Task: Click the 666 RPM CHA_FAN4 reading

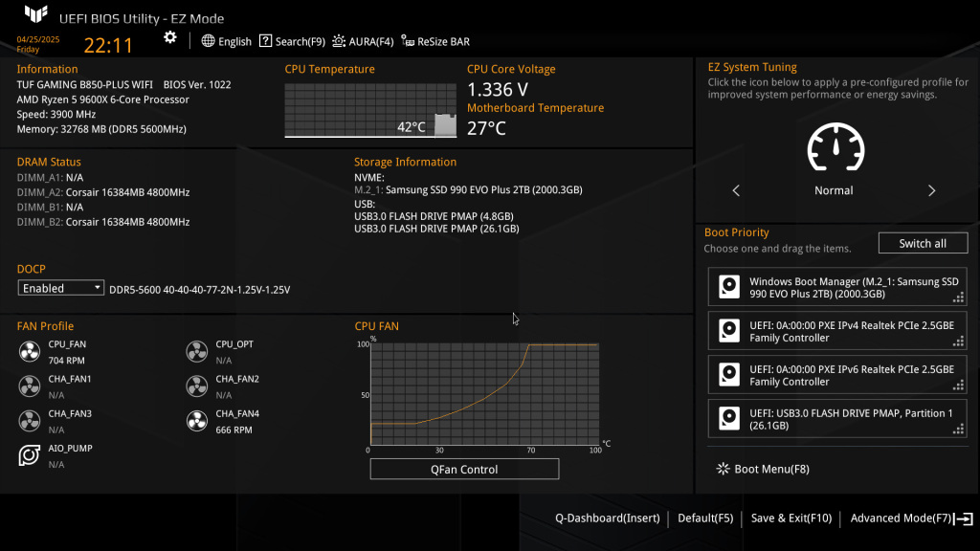Action: coord(234,430)
